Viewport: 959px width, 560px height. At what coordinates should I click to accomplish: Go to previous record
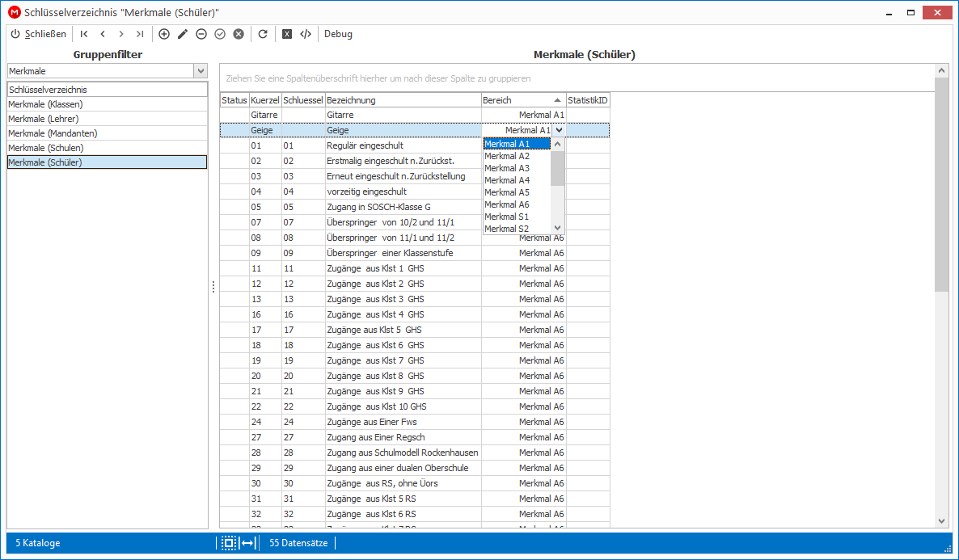103,34
